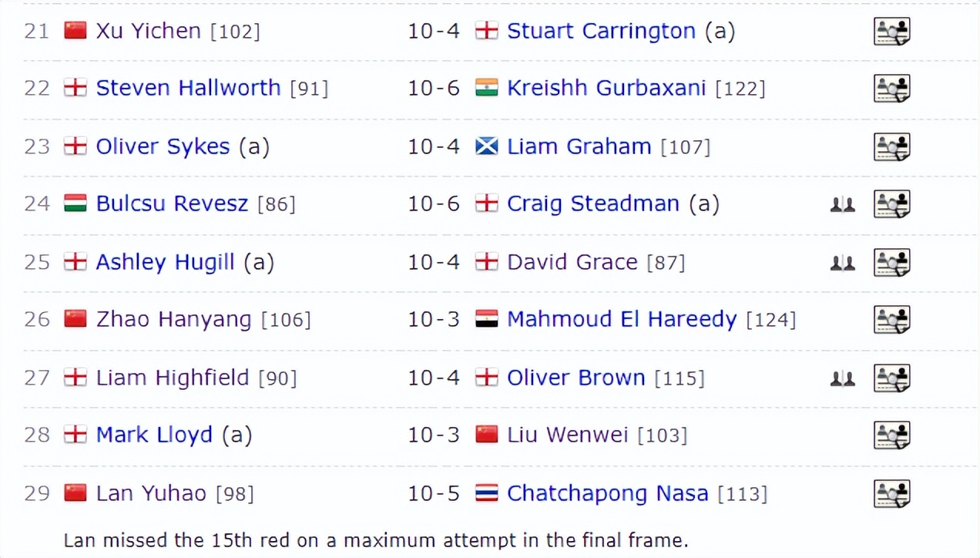980x558 pixels.
Task: Click Chatchapong Nasa player link
Action: click(607, 493)
